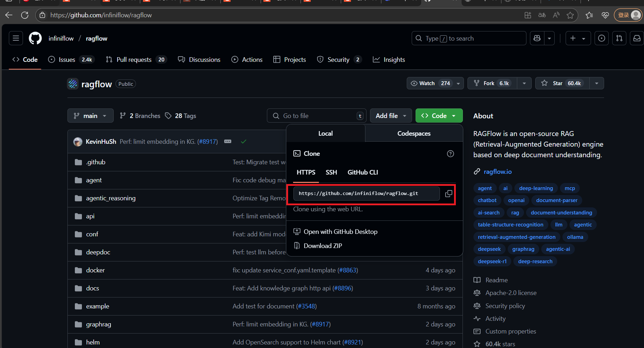Click the plus create-new icon
The image size is (644, 348).
tap(573, 38)
